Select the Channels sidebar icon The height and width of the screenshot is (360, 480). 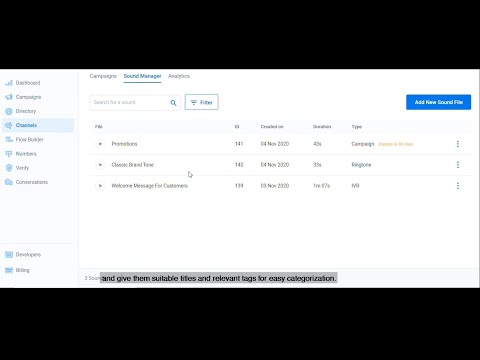tap(9, 125)
